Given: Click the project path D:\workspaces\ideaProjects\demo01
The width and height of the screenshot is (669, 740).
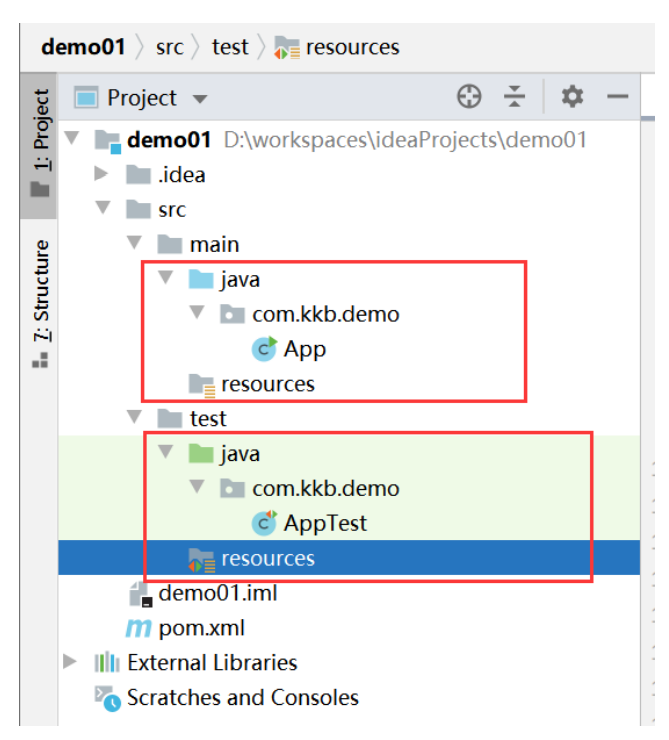Looking at the screenshot, I should 405,140.
